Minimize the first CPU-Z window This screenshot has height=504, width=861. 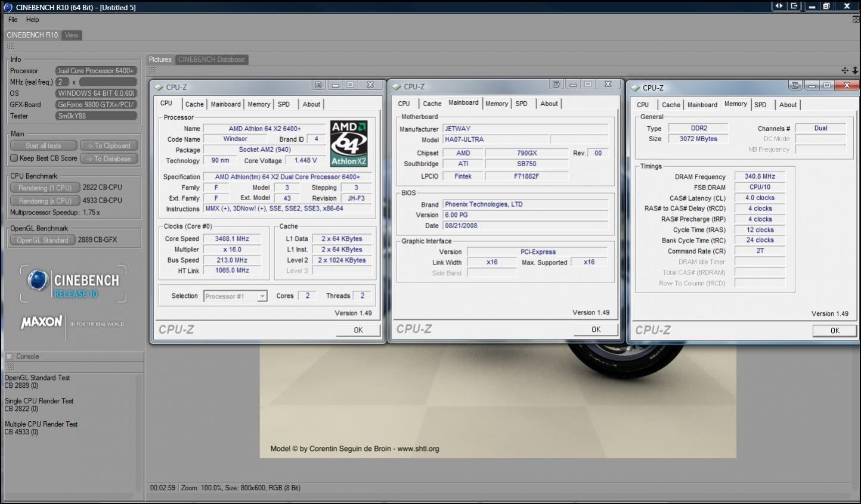click(x=336, y=85)
